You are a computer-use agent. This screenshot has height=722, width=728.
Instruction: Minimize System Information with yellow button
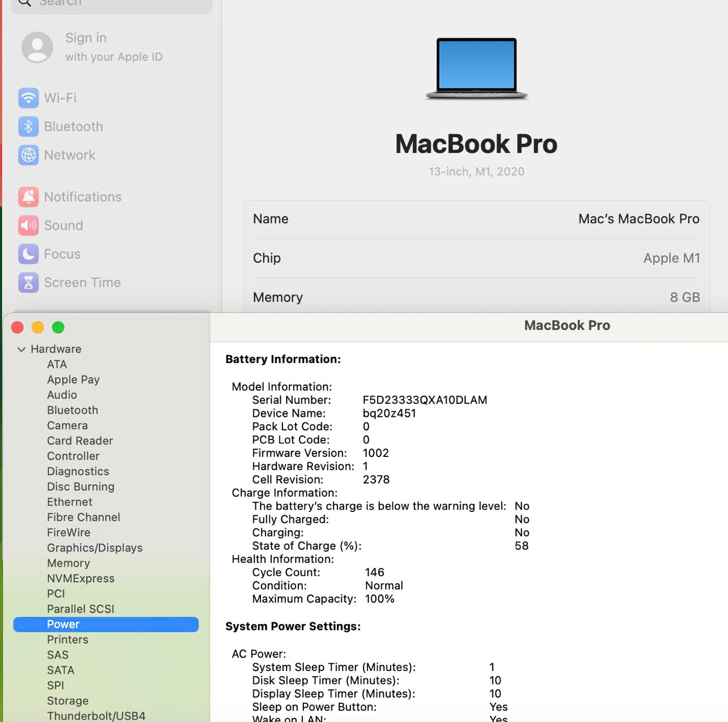point(38,327)
